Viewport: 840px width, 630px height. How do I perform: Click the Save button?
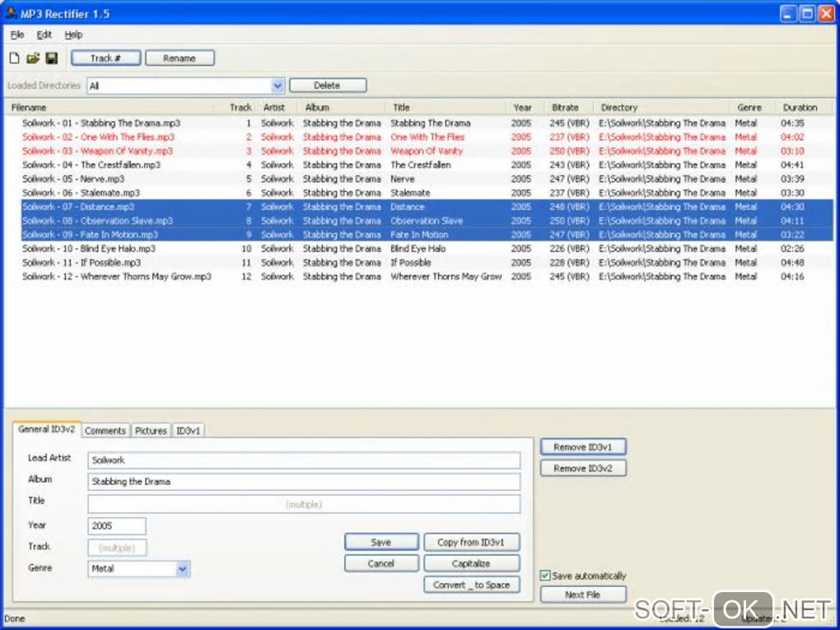tap(381, 542)
